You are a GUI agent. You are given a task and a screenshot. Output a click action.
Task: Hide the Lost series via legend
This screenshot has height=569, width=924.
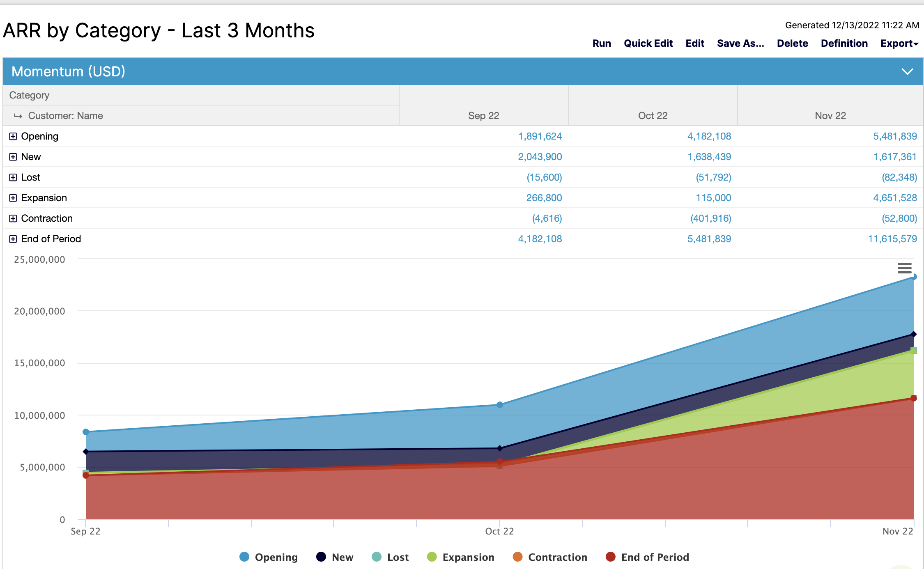coord(398,557)
